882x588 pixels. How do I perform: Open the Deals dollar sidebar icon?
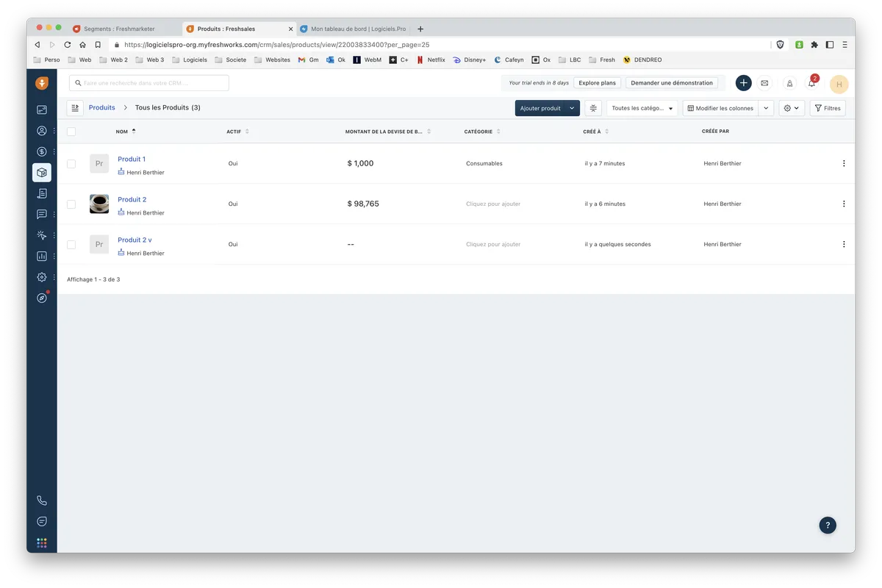tap(42, 151)
